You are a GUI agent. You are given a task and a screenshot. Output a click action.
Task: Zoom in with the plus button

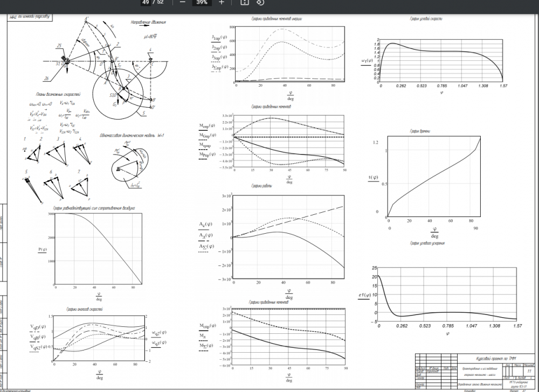(222, 2)
